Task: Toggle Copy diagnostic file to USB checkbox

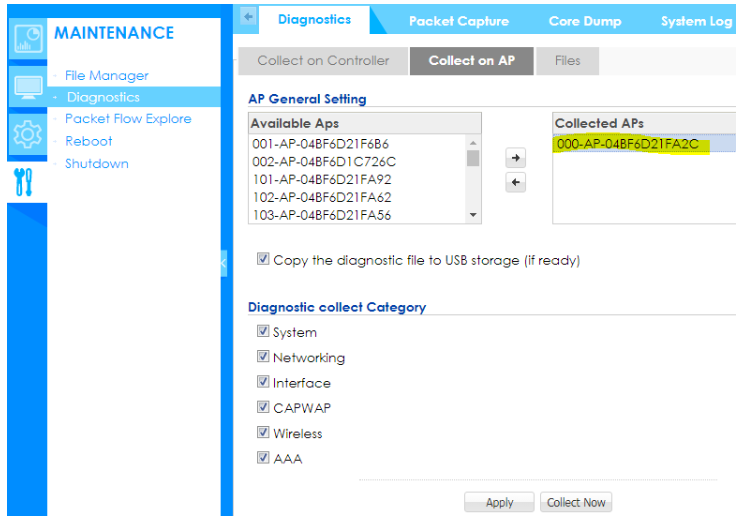Action: click(x=263, y=259)
